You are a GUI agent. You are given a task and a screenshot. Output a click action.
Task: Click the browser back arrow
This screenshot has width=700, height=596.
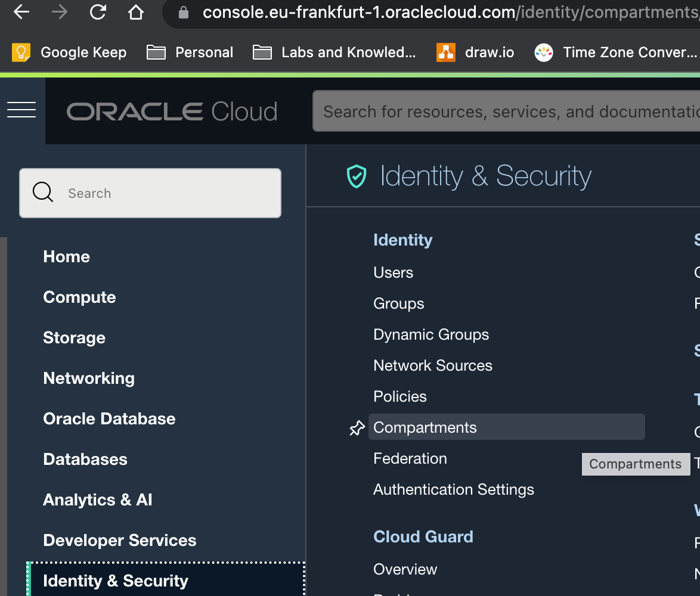[21, 13]
